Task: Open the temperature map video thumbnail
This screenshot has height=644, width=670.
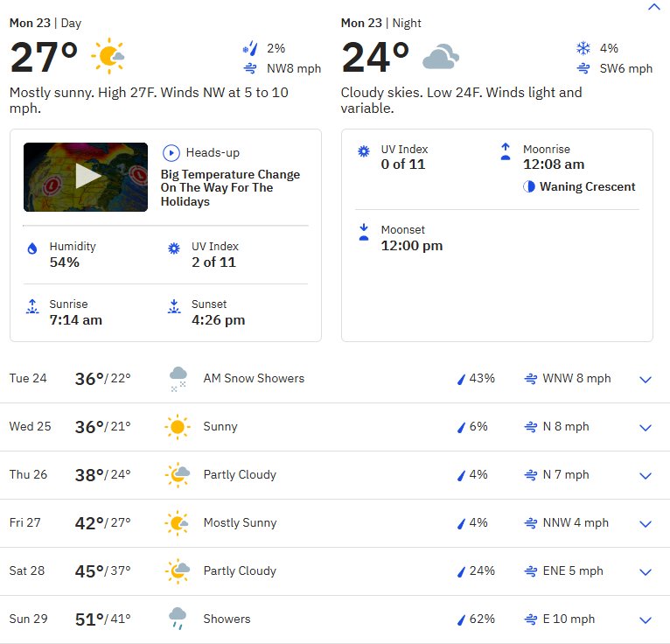Action: coord(86,177)
